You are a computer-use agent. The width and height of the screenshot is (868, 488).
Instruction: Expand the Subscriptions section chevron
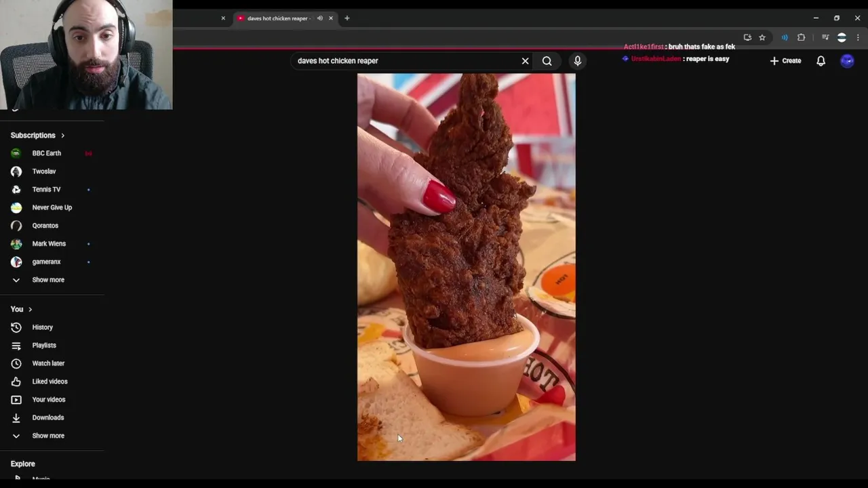[x=63, y=136]
